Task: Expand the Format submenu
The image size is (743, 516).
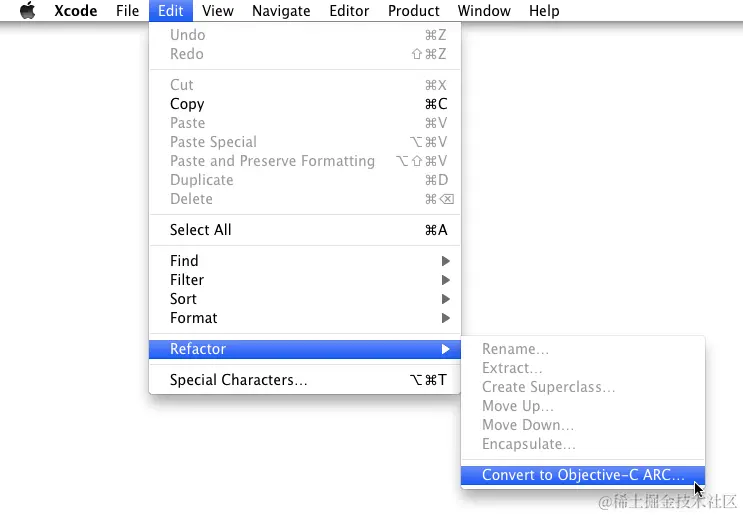Action: pos(305,318)
